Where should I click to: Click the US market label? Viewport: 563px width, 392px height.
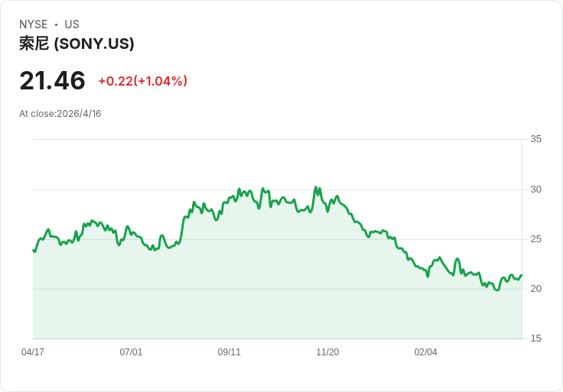72,24
